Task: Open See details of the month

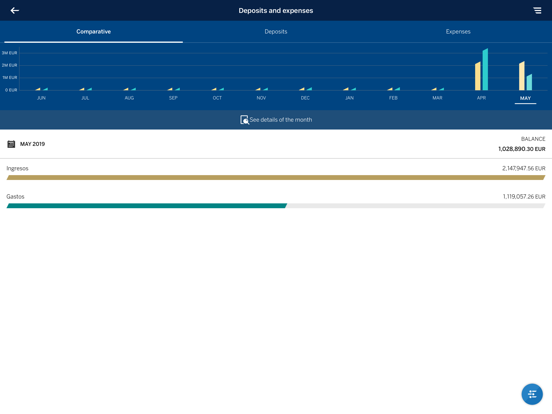Action: (276, 120)
